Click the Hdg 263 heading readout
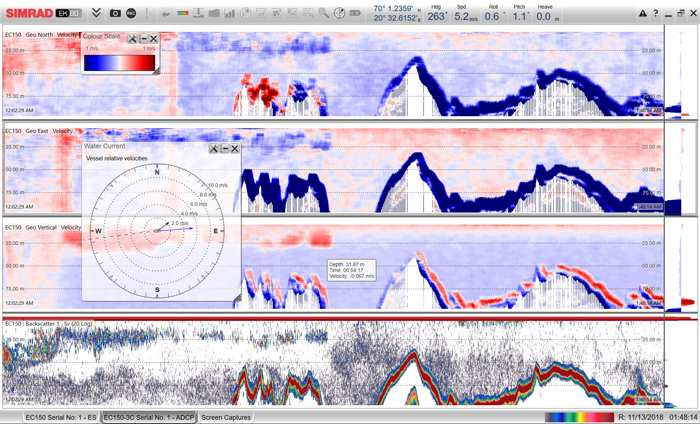Screen dimensions: 700x424 click(436, 13)
